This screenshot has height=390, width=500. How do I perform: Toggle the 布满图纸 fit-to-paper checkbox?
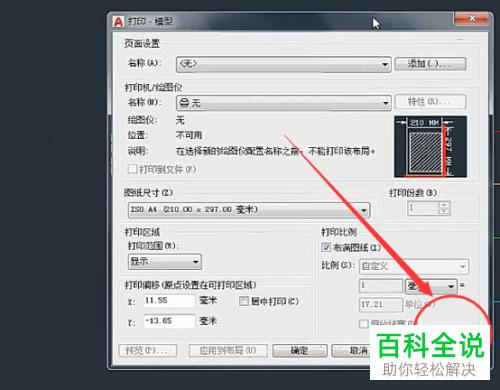click(x=326, y=247)
